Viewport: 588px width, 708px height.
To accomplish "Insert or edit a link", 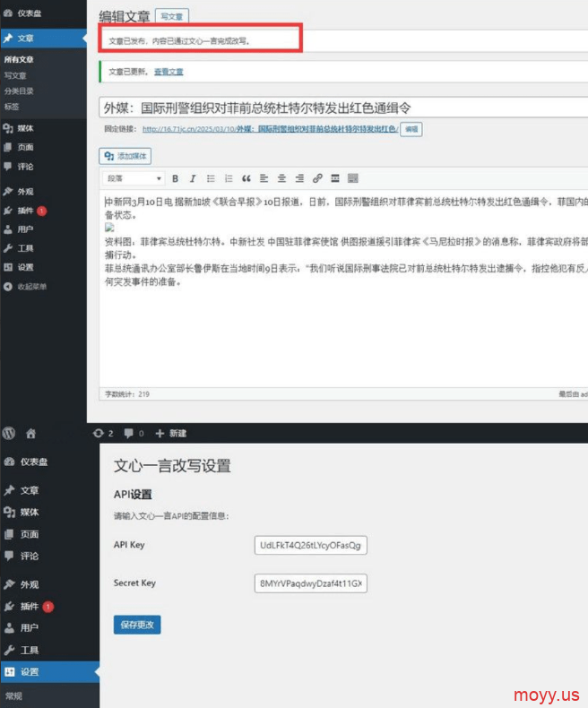I will click(317, 178).
